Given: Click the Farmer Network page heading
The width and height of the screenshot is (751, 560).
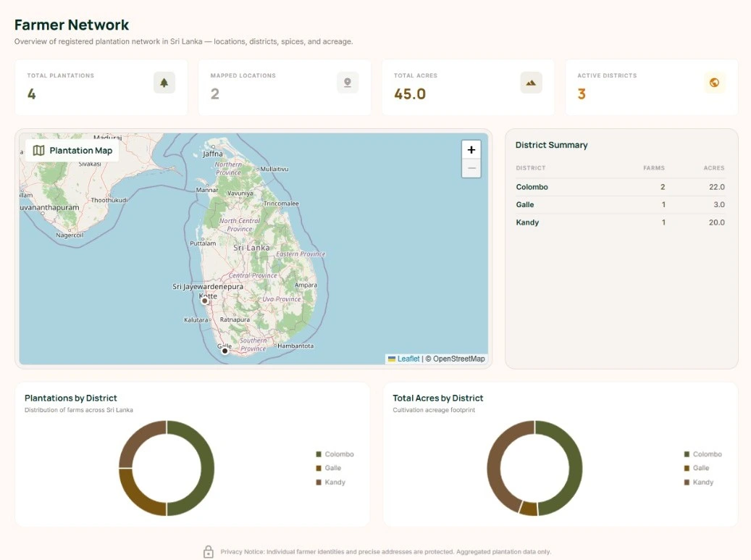Looking at the screenshot, I should pyautogui.click(x=72, y=25).
